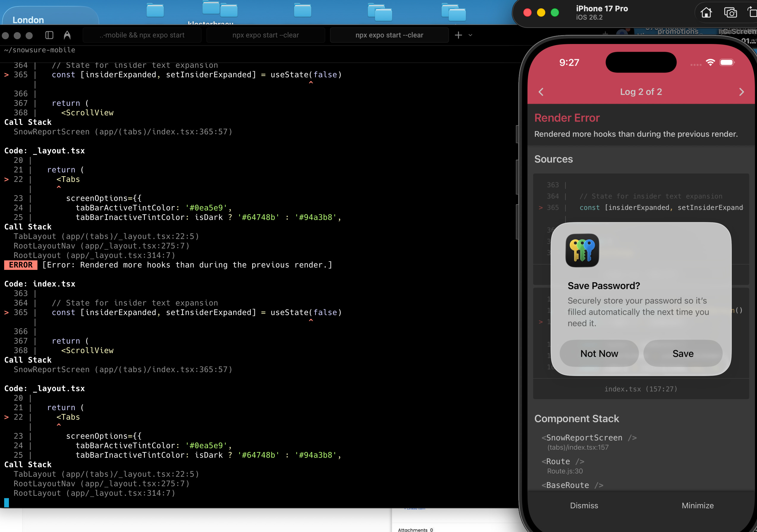
Task: Open a new terminal tab with plus
Action: (458, 35)
